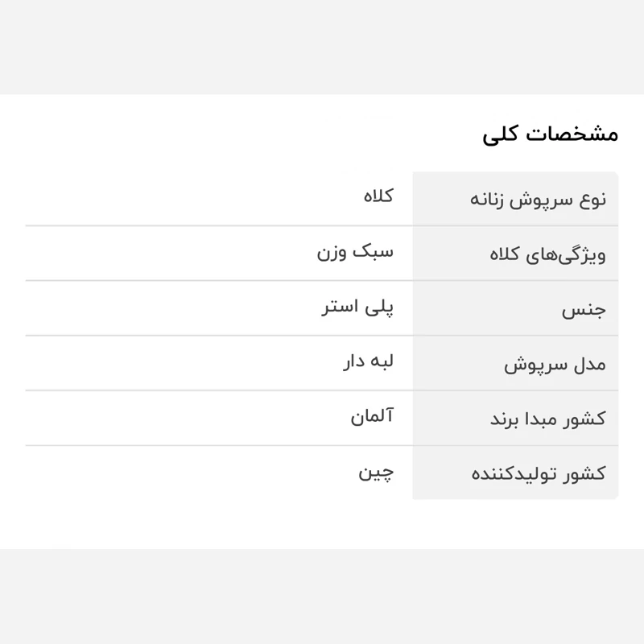Screen dimensions: 644x644
Task: Click the 'مدل سرپوش' label
Action: click(555, 364)
